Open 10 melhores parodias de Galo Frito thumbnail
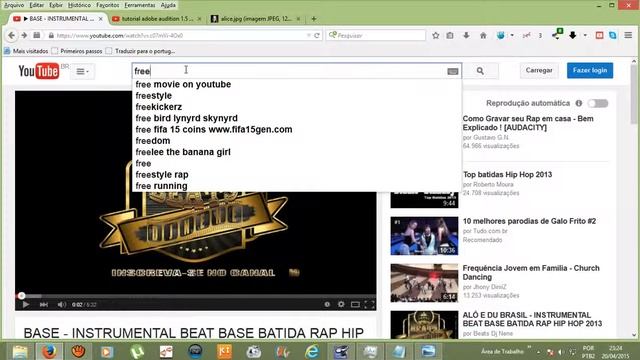This screenshot has height=360, width=640. click(x=424, y=236)
